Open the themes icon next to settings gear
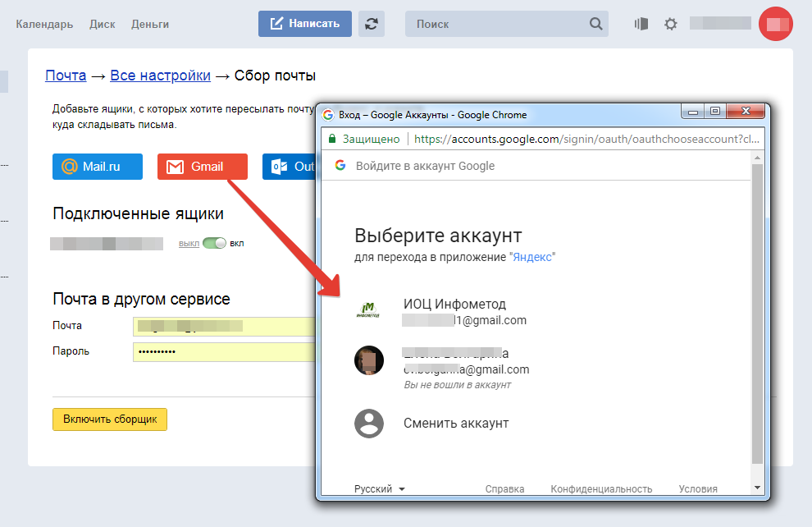The height and width of the screenshot is (527, 812). point(641,24)
